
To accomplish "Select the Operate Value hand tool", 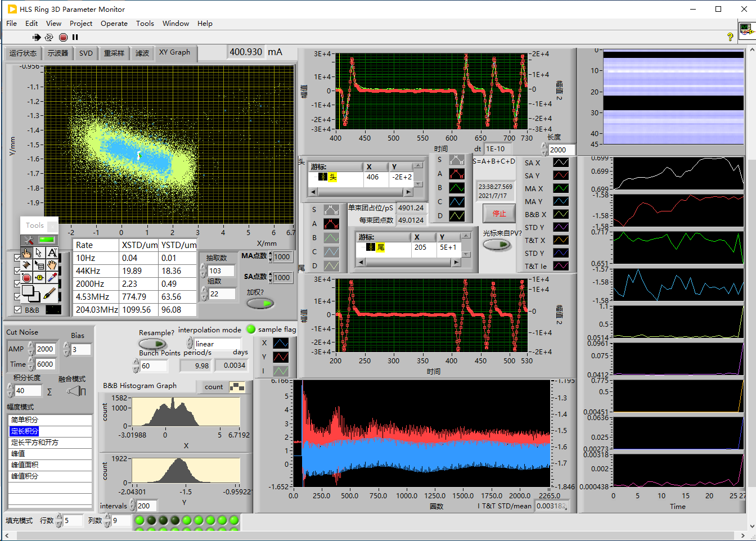I will coord(26,253).
